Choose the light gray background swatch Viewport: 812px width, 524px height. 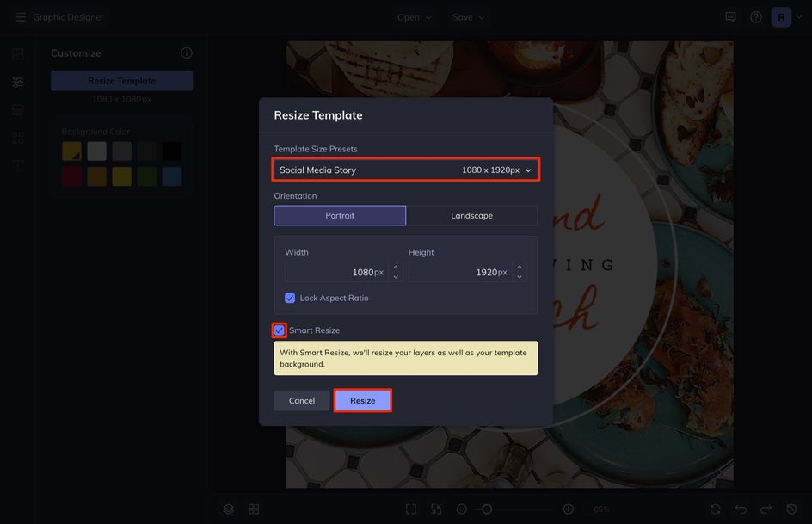point(97,151)
